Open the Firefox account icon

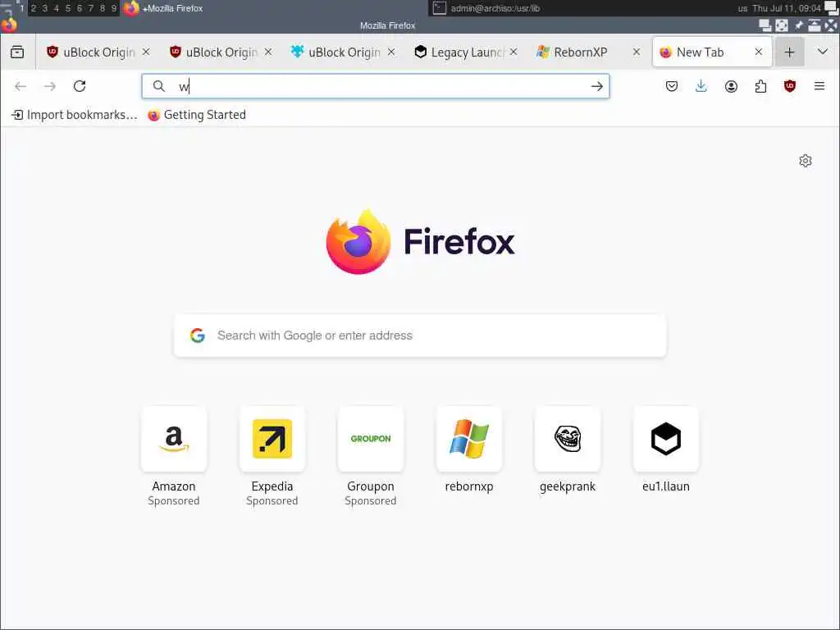[x=731, y=86]
